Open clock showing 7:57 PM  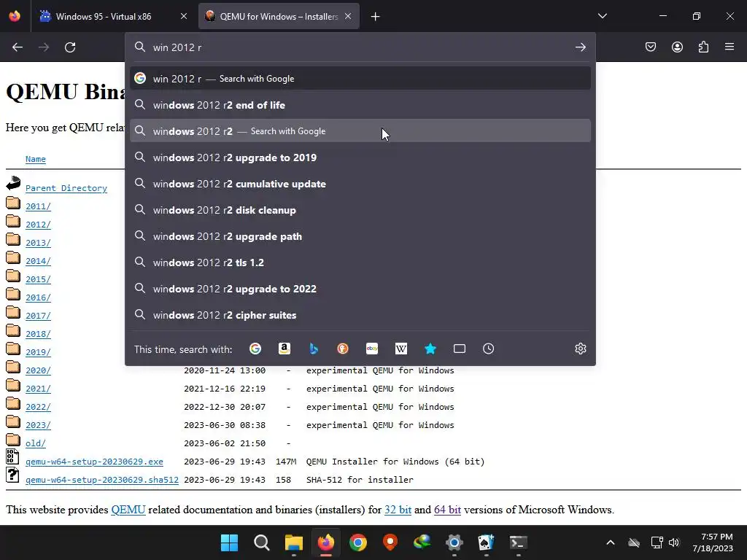point(713,542)
